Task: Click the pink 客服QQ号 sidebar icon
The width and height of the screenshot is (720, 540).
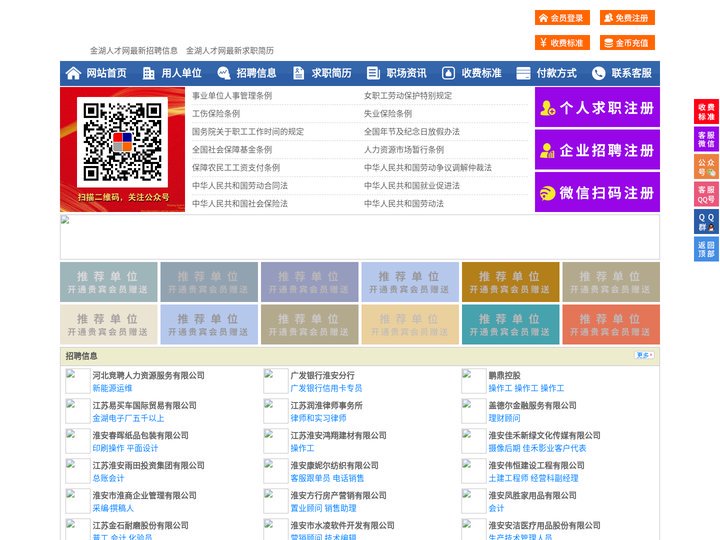Action: pos(706,194)
